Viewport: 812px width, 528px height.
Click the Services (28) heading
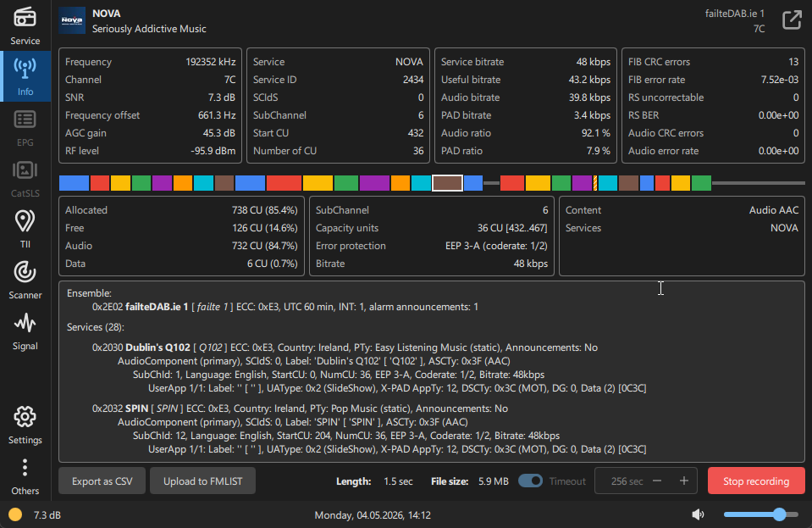point(96,327)
